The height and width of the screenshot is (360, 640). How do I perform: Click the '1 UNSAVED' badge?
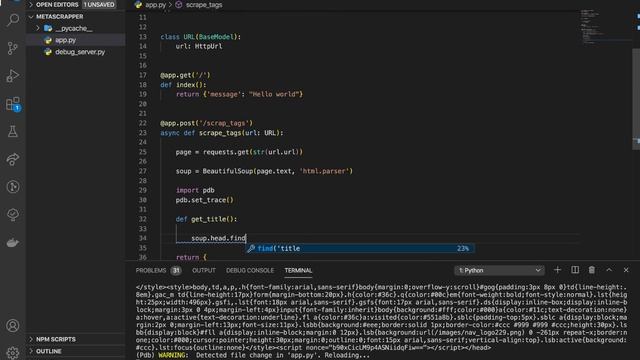coord(99,4)
